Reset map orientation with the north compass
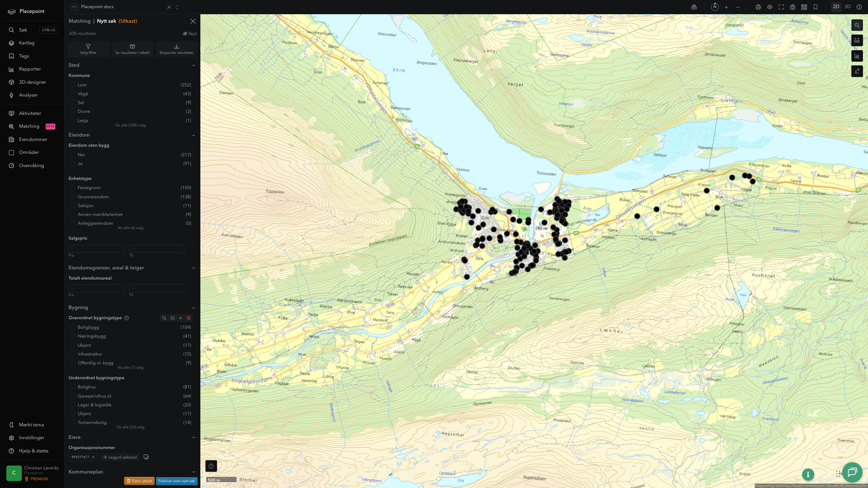 (x=715, y=7)
